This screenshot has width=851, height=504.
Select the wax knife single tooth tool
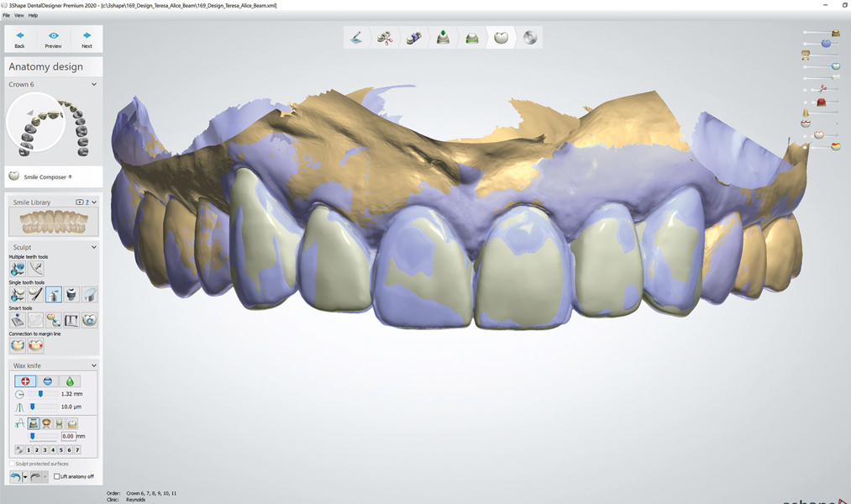pos(53,294)
